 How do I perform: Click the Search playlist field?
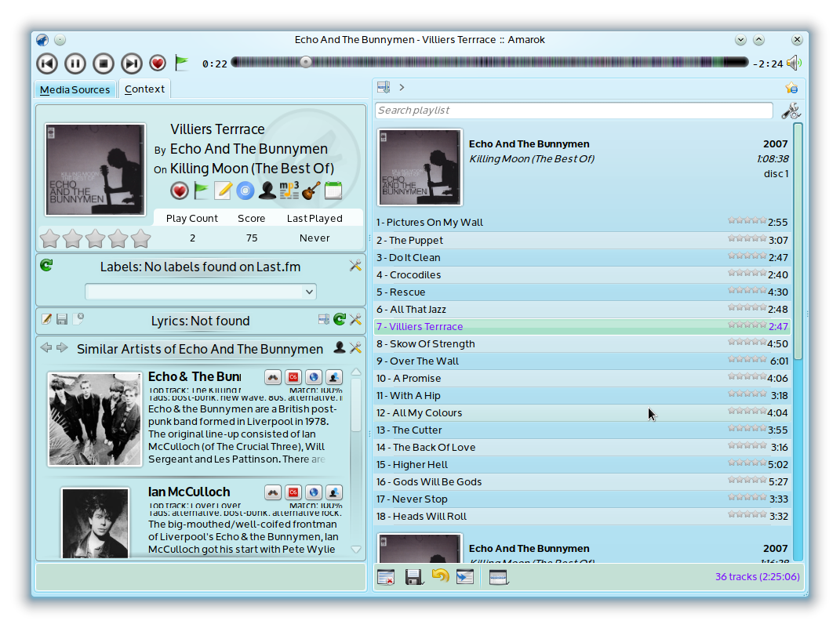coord(574,111)
